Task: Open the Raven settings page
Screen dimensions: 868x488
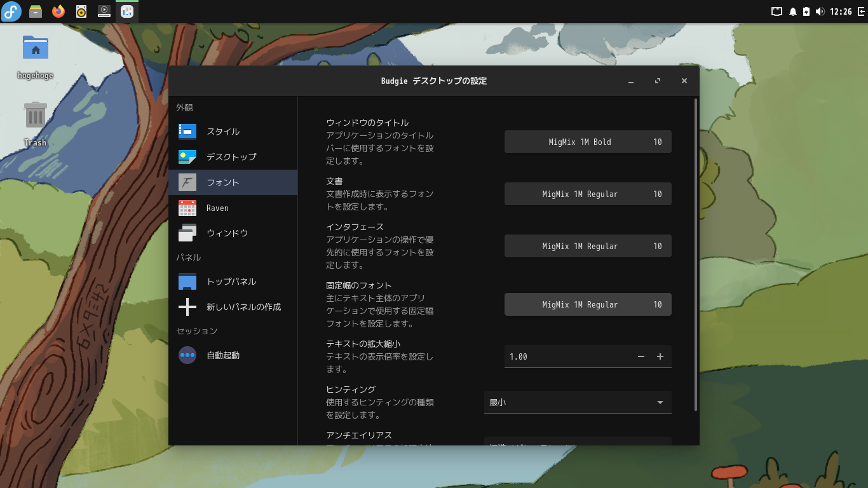Action: 233,208
